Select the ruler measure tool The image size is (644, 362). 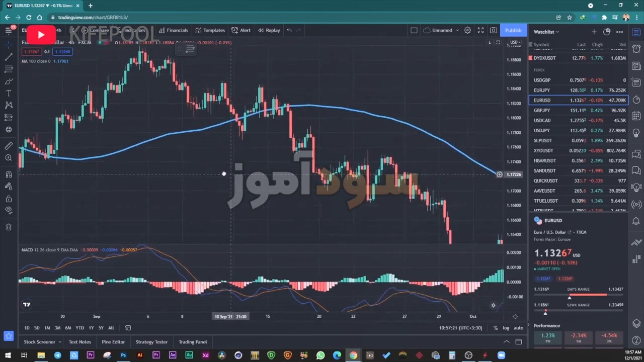click(x=9, y=146)
